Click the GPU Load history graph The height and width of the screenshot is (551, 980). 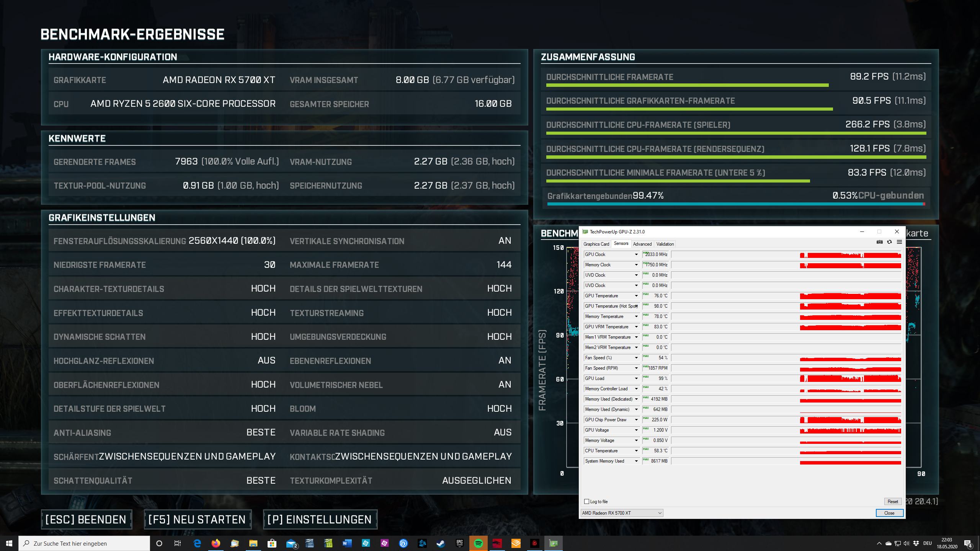(787, 378)
